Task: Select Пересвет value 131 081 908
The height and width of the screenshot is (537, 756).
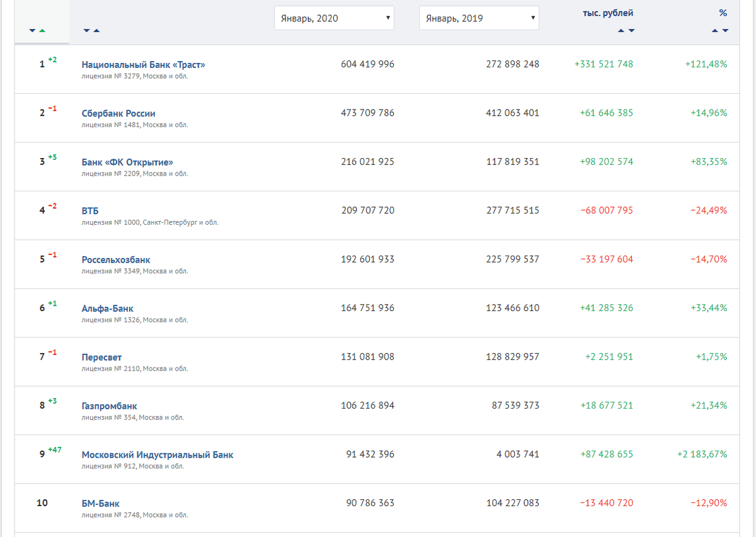Action: pyautogui.click(x=368, y=357)
